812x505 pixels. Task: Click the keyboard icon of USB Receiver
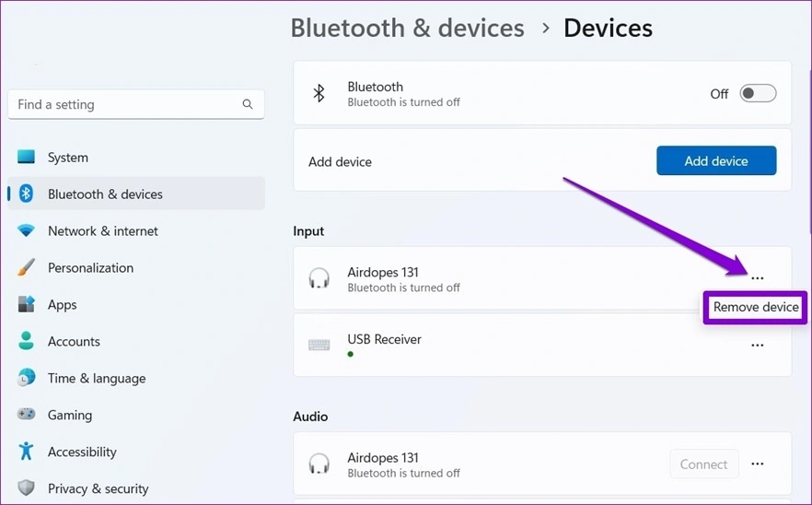click(x=319, y=345)
